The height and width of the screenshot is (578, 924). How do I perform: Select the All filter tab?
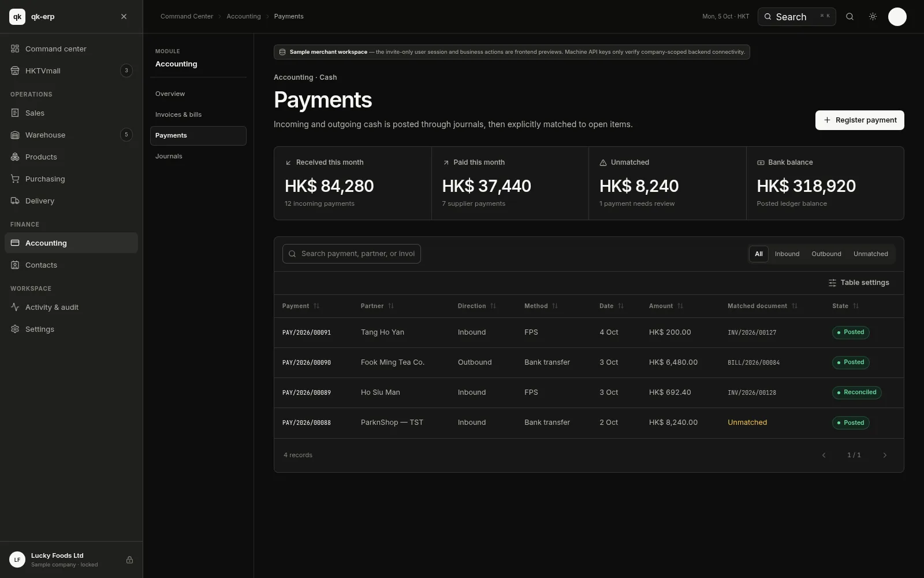(758, 254)
